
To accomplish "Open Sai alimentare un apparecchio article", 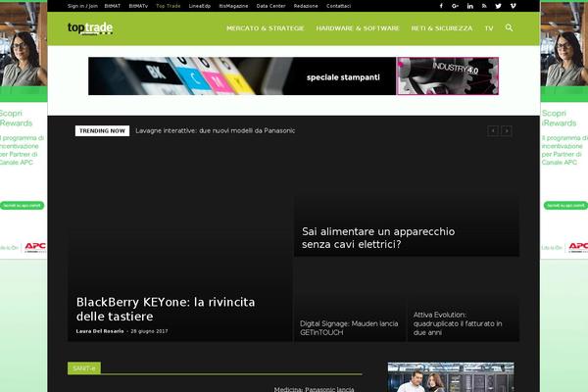I will pyautogui.click(x=378, y=238).
